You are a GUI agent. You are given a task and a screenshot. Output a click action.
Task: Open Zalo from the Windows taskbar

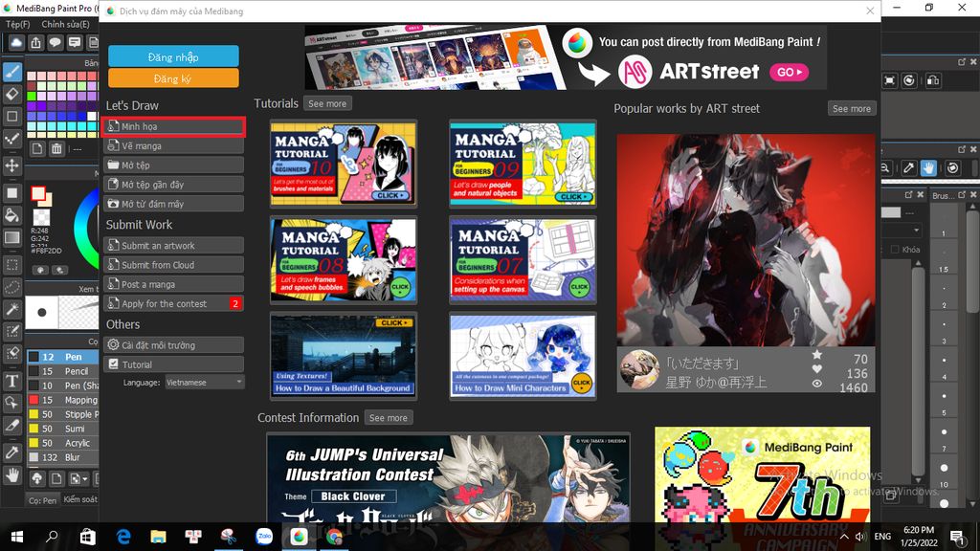(264, 536)
